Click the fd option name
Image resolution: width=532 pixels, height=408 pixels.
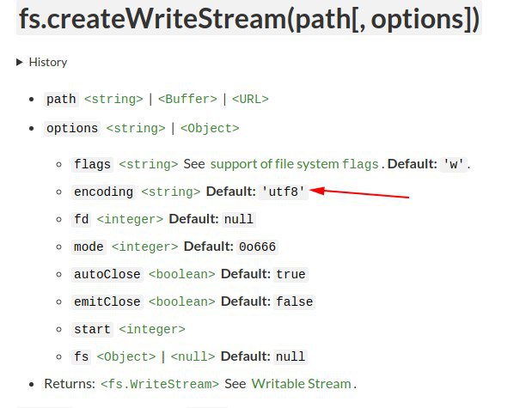click(x=81, y=219)
